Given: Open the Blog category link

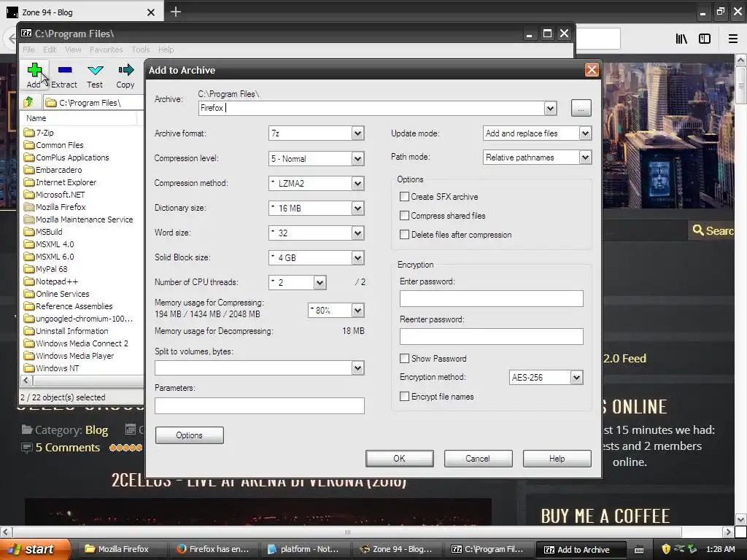Looking at the screenshot, I should 97,430.
